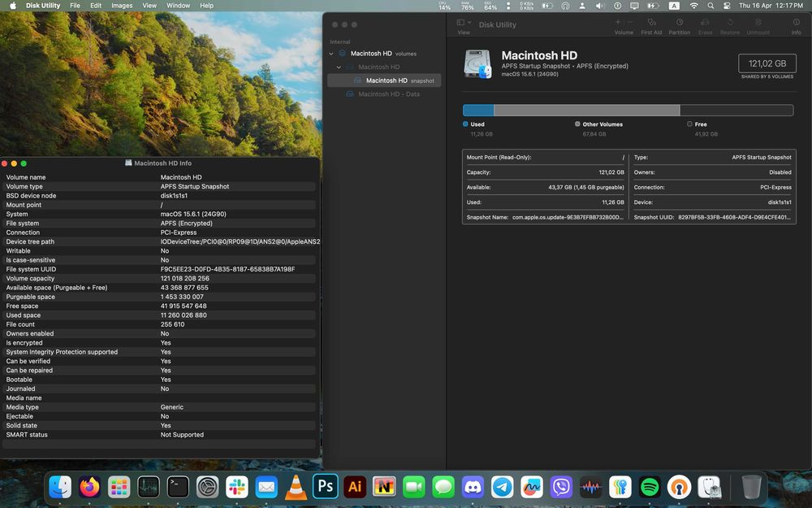Viewport: 812px width, 508px height.
Task: Collapse the Macintosh HD volumes container
Action: 331,54
